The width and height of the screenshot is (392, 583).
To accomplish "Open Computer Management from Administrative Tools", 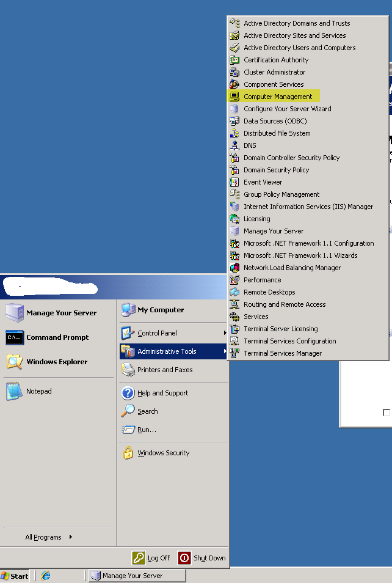I will click(x=278, y=97).
